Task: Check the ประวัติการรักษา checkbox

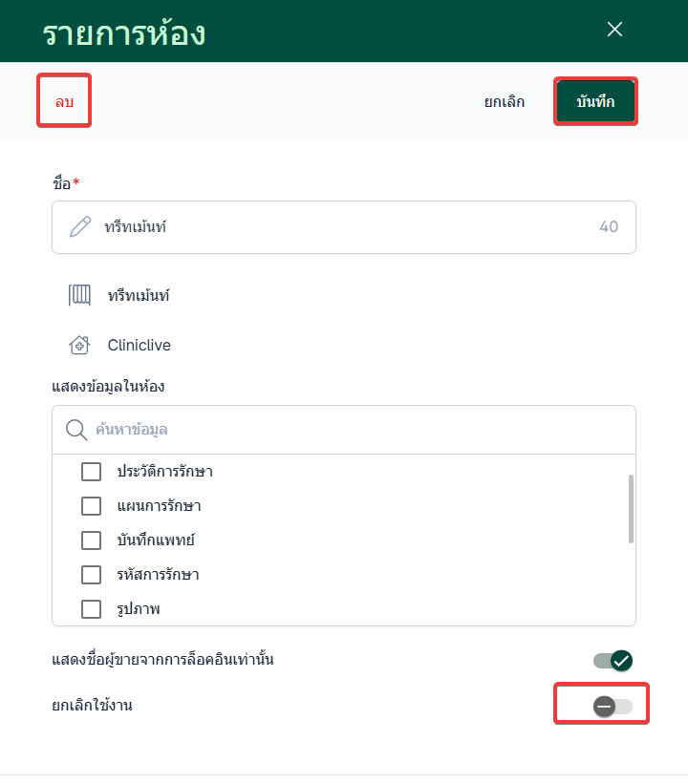Action: point(92,472)
